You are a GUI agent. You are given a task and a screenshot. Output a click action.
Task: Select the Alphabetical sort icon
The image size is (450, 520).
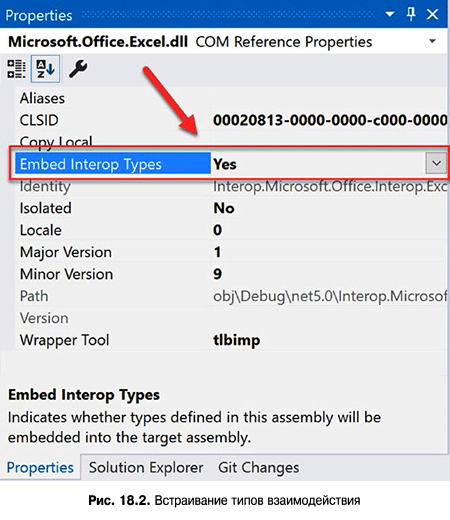coord(45,69)
